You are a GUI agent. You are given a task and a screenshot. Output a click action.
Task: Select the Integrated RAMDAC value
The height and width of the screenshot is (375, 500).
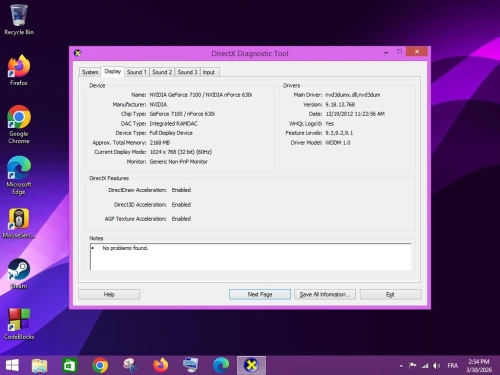[x=173, y=123]
